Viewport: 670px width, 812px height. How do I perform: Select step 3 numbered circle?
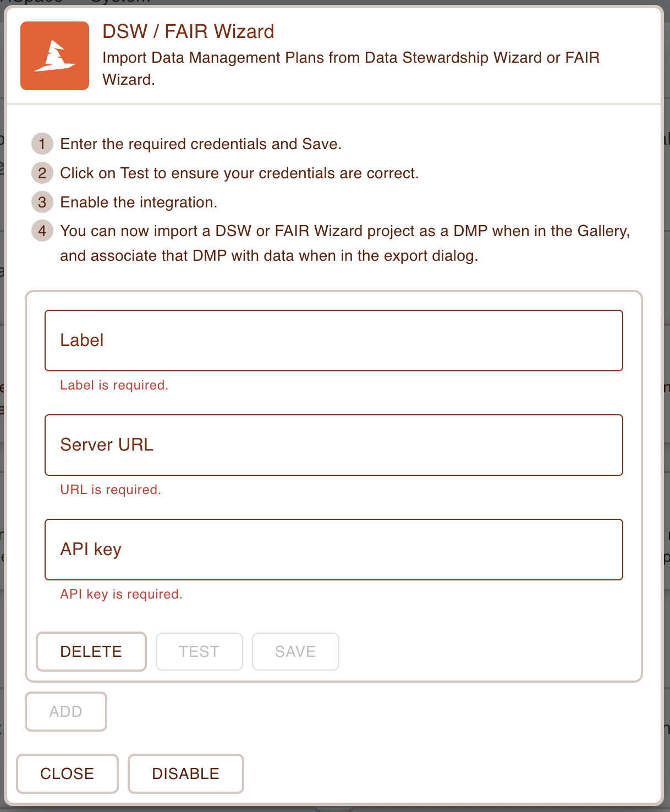42,202
